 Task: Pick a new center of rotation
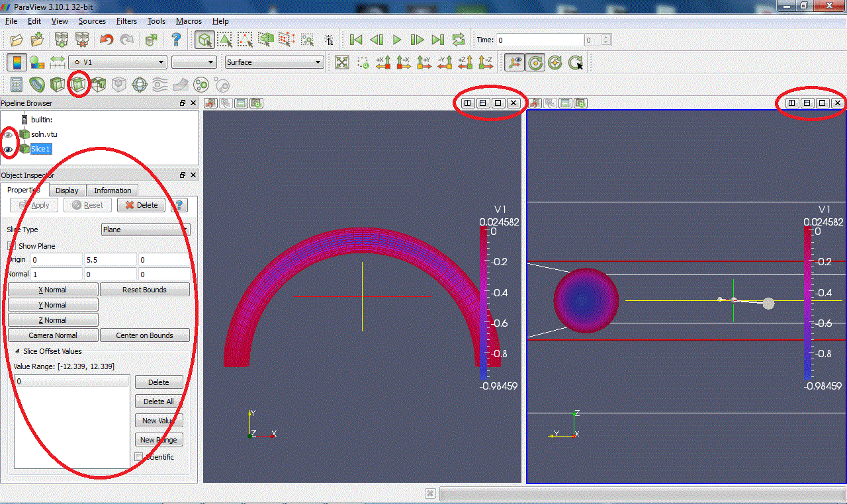click(576, 62)
